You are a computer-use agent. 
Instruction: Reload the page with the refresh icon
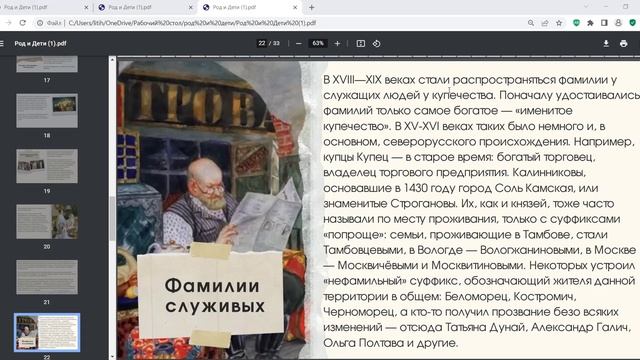pos(22,23)
